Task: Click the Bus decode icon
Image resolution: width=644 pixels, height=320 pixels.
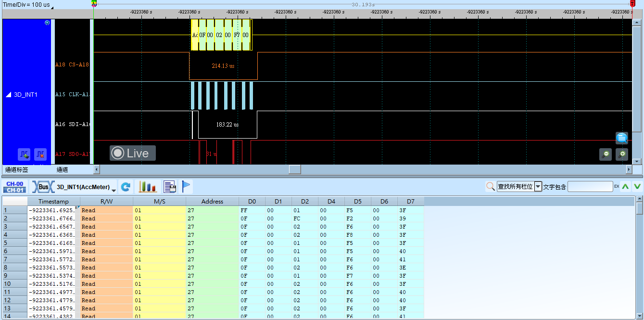Action: pos(42,187)
